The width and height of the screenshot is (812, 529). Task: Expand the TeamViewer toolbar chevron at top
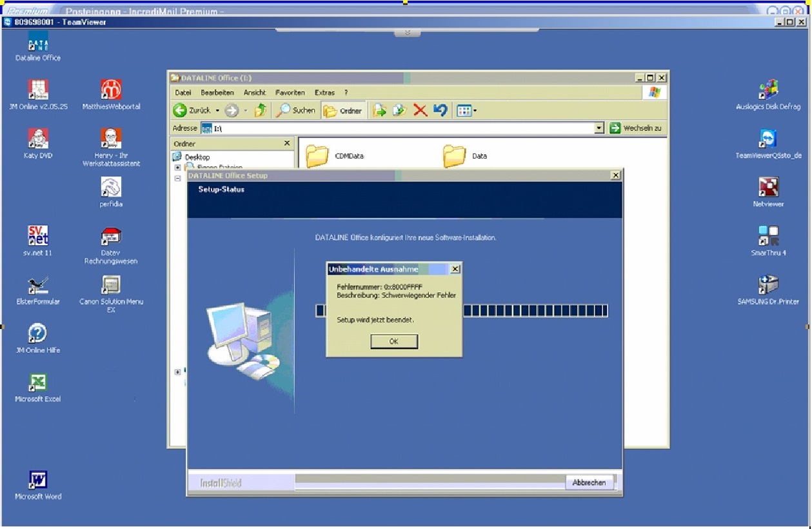pos(407,32)
